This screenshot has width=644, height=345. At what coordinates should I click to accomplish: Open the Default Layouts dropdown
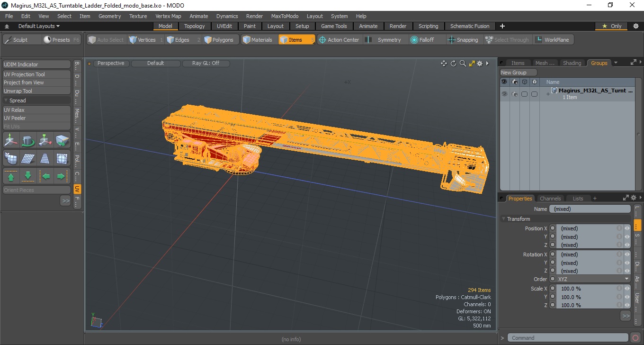coord(39,26)
